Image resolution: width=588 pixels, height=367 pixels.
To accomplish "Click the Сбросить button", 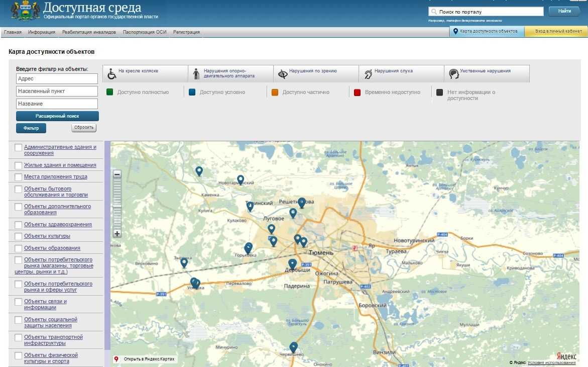I will click(83, 127).
